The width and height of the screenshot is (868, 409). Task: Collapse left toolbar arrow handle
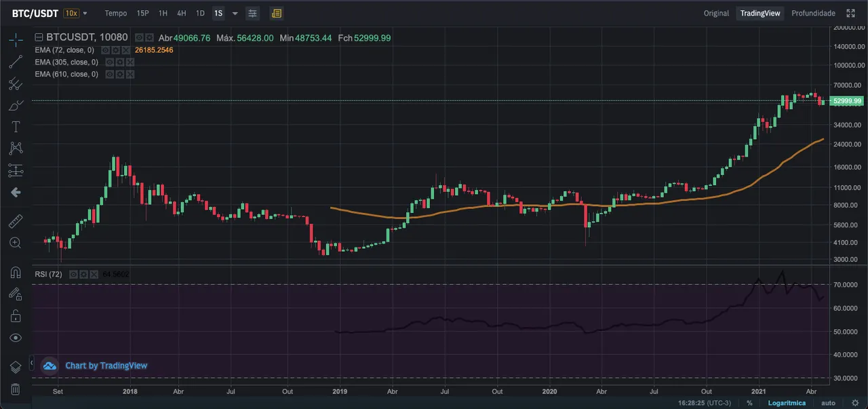(x=31, y=363)
